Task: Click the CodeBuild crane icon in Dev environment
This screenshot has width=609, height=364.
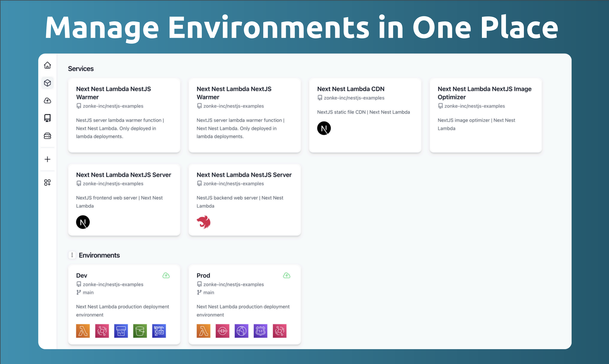Action: 159,331
